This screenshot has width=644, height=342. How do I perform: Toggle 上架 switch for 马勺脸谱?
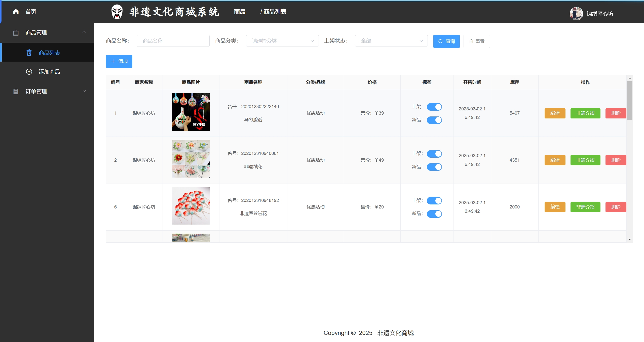coord(434,107)
